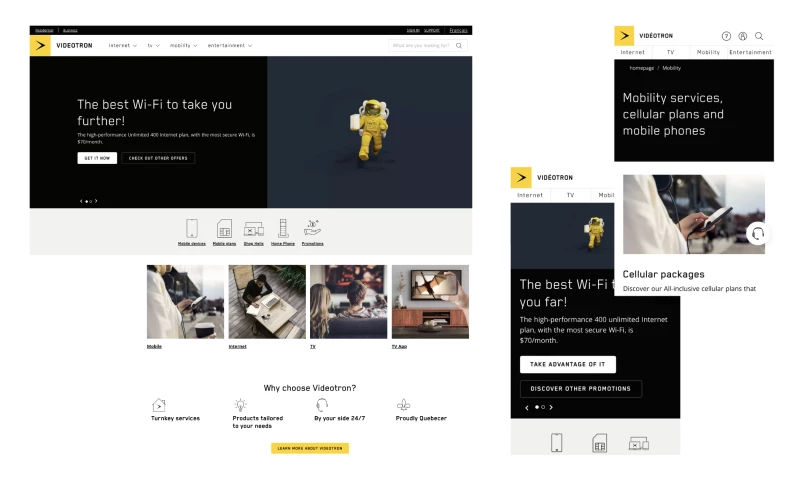Open help icon on Mobility mobile page
800x480 pixels.
point(726,36)
